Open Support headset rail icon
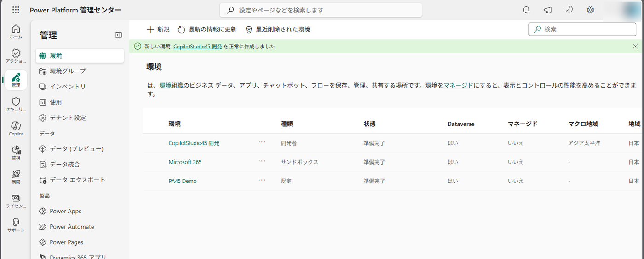 tap(16, 225)
